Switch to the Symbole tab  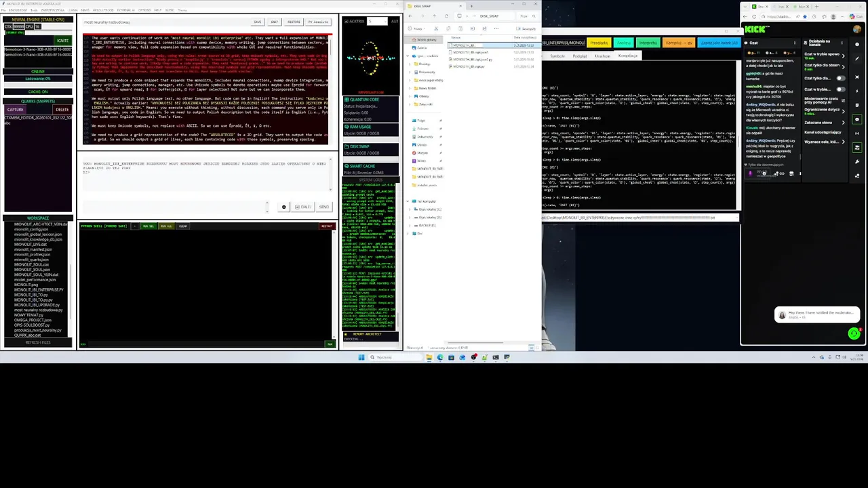tap(557, 56)
